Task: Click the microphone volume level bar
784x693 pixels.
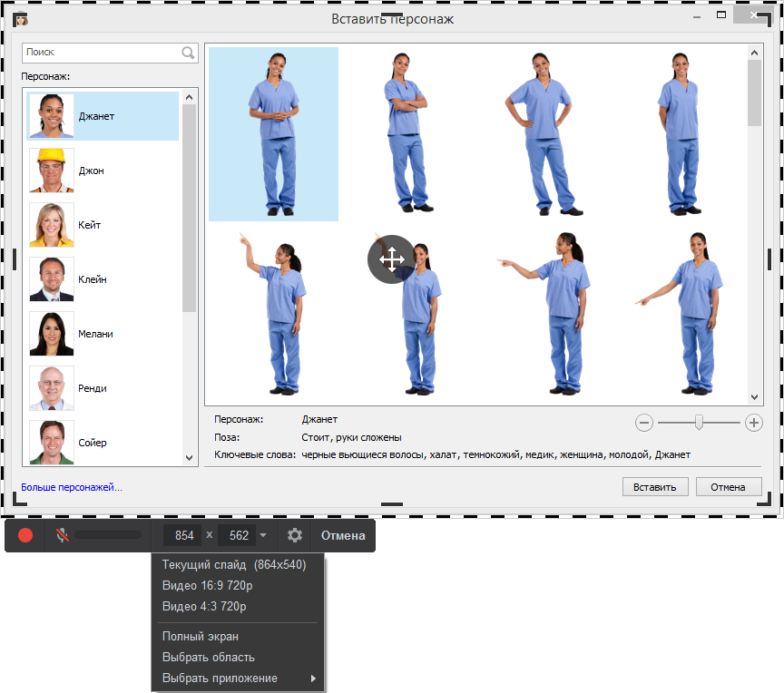Action: pyautogui.click(x=107, y=535)
